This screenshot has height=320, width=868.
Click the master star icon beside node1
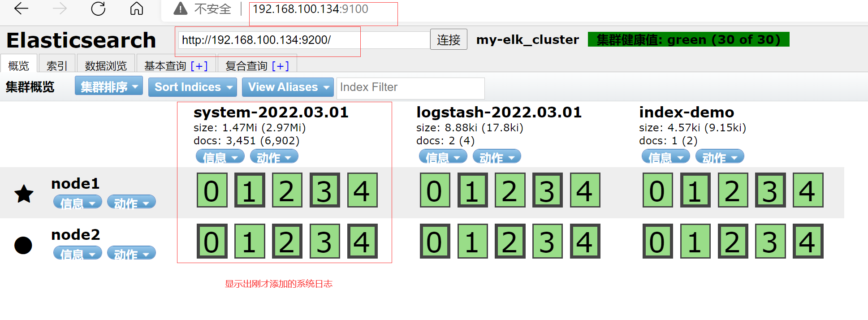click(24, 194)
